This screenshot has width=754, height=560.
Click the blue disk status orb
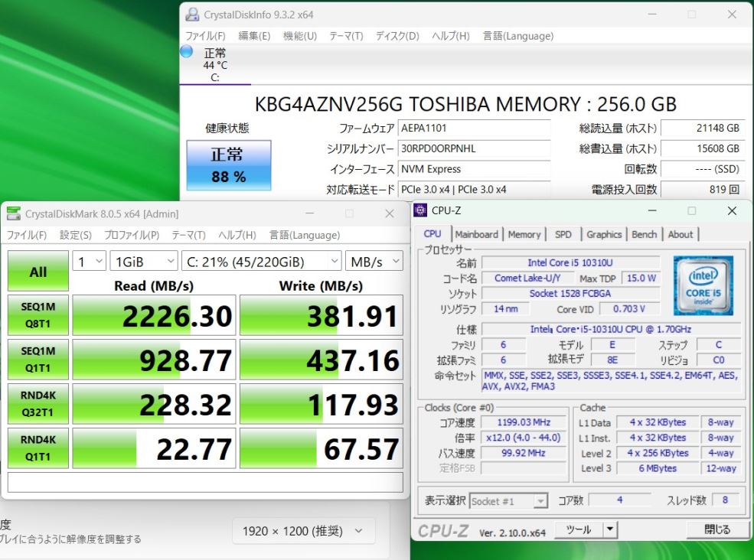pos(186,52)
